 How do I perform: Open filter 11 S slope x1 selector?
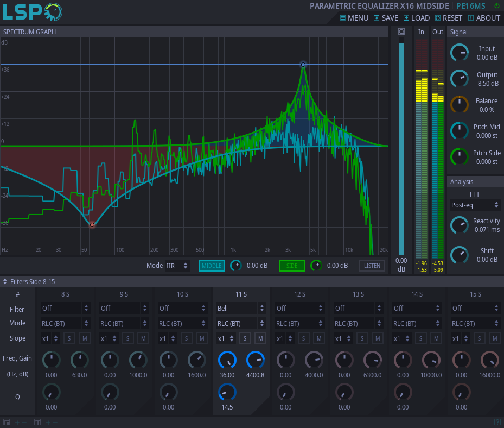pyautogui.click(x=226, y=338)
